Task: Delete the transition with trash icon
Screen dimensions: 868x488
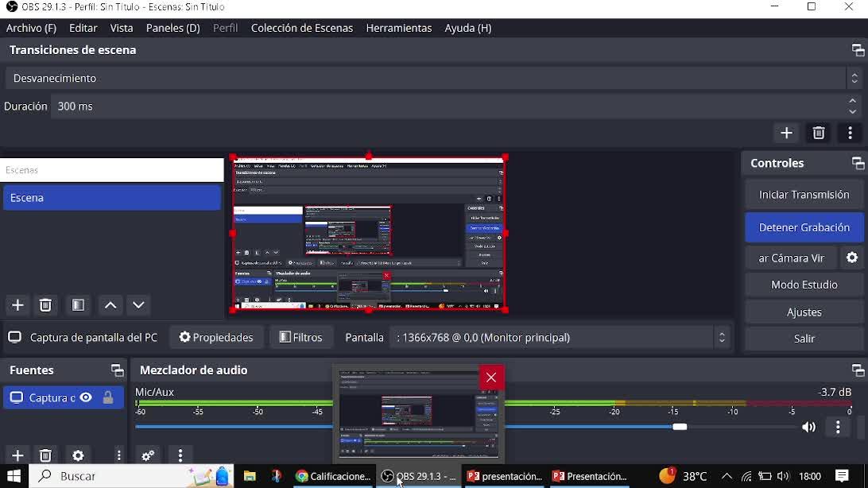Action: click(819, 133)
